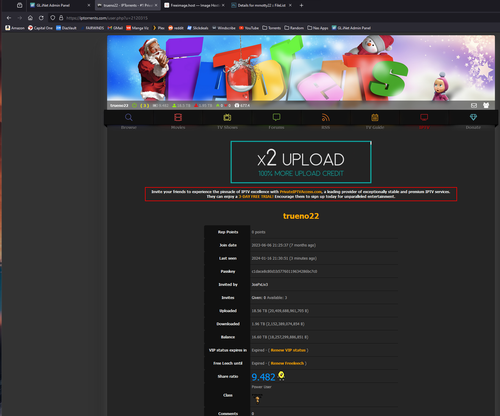The width and height of the screenshot is (500, 416).
Task: Open the Slickdeals bookmark
Action: coord(198,28)
